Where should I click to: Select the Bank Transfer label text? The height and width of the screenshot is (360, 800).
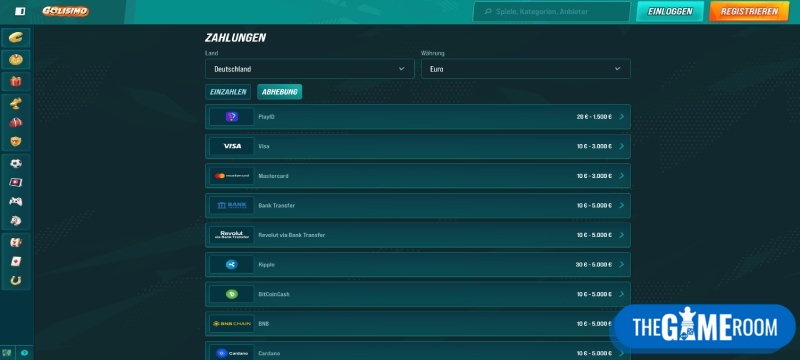[277, 205]
